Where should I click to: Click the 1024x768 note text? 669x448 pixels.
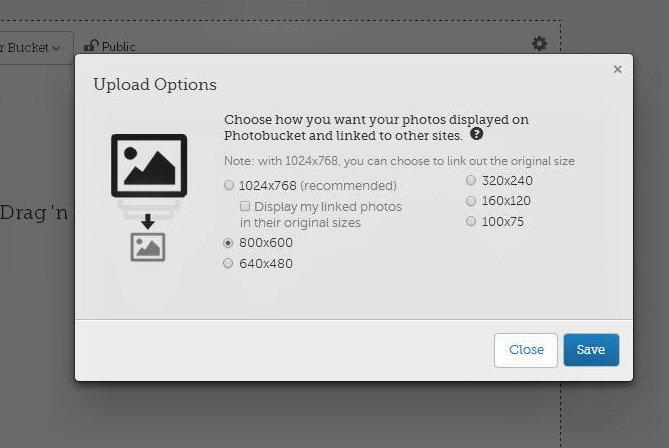click(399, 161)
